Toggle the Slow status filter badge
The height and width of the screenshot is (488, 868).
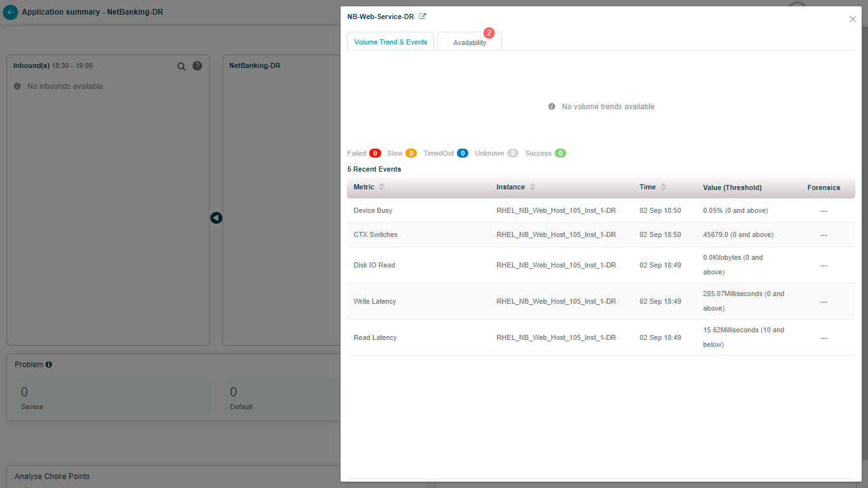(x=410, y=153)
